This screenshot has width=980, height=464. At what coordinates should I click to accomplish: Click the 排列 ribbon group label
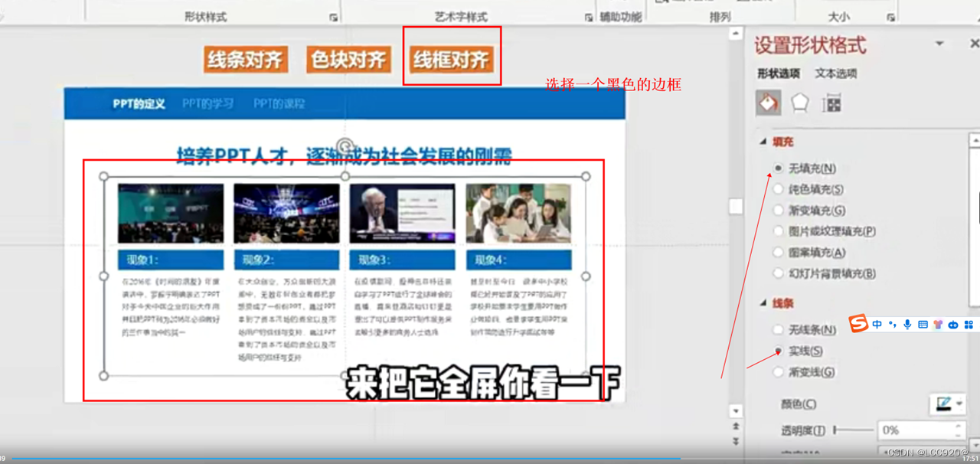(720, 16)
